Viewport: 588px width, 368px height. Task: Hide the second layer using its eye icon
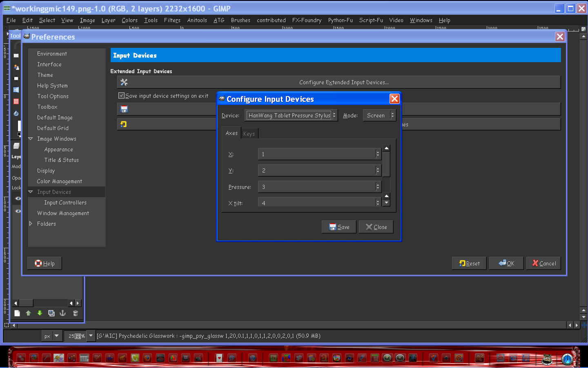pos(18,211)
